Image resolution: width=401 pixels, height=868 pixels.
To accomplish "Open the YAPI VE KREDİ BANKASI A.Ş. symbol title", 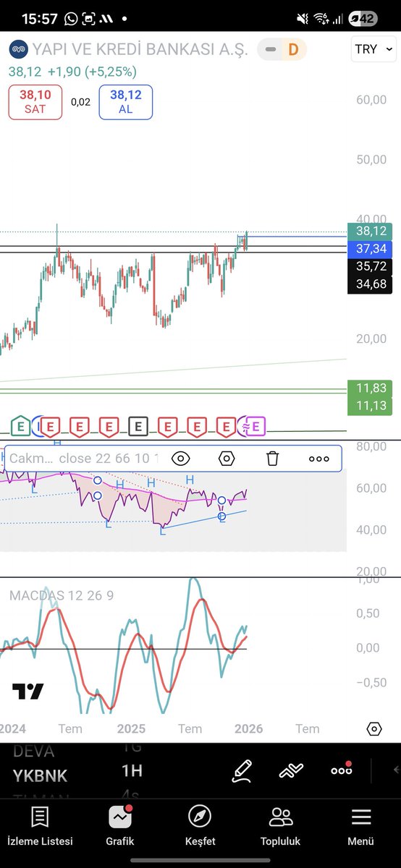I will tap(140, 50).
